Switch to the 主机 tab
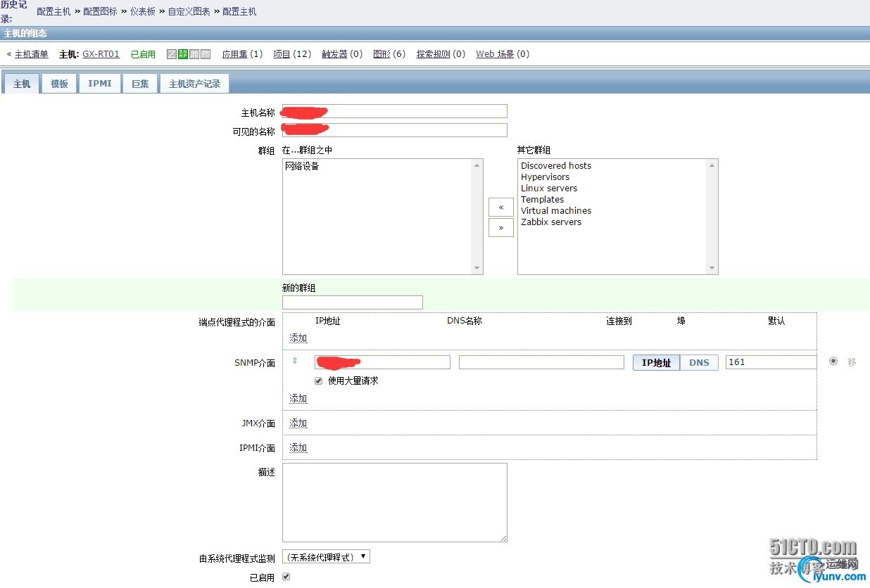The height and width of the screenshot is (588, 870). point(22,84)
